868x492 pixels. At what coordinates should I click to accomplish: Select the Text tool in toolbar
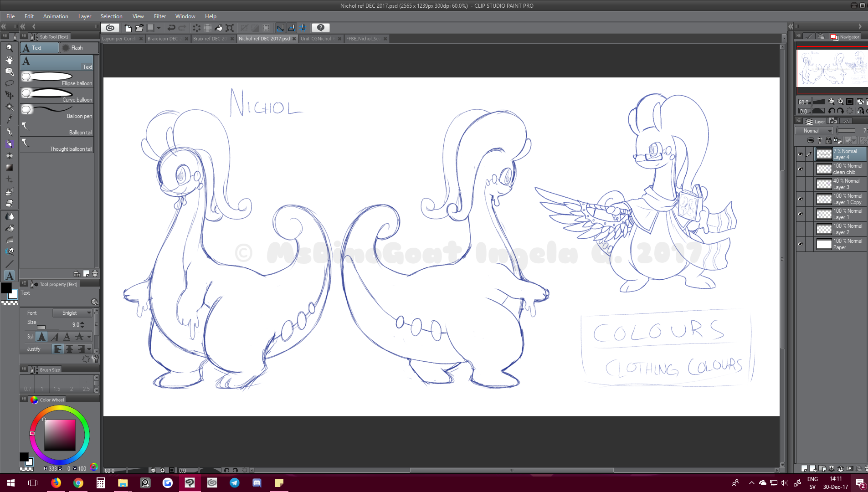(x=9, y=276)
